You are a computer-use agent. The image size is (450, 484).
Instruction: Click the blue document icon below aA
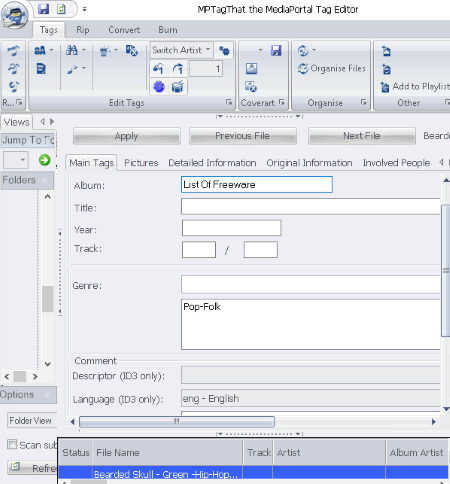coord(41,69)
